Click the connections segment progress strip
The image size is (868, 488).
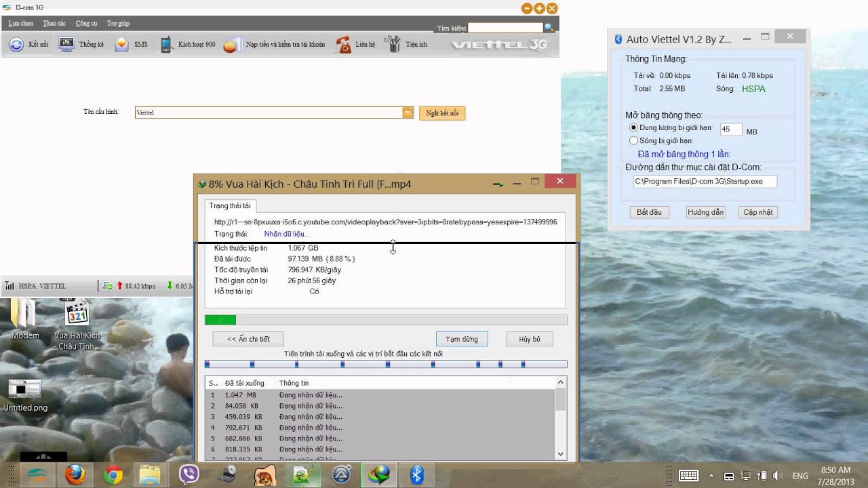point(386,365)
